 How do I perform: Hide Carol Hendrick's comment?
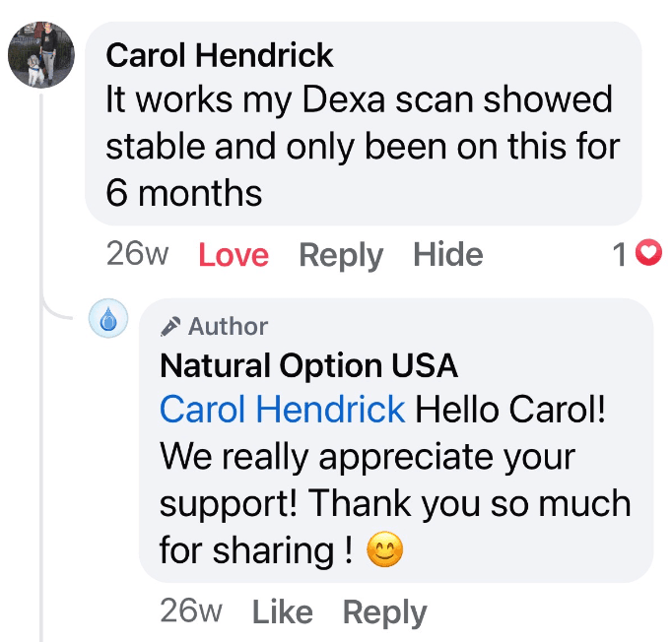coord(448,255)
